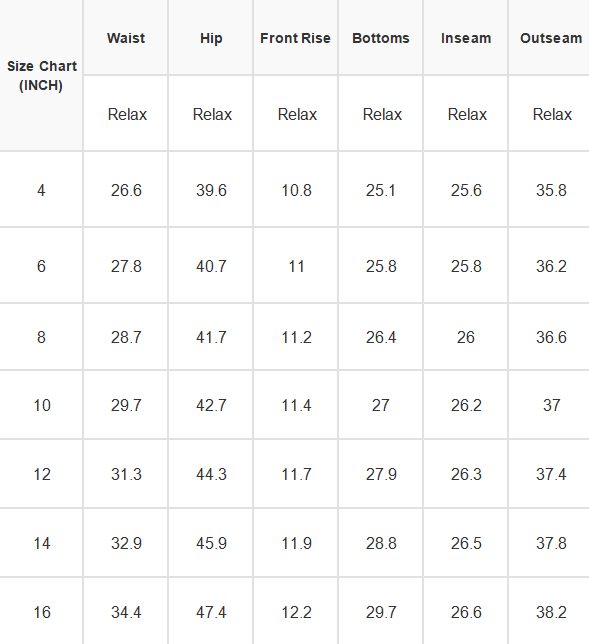Viewport: 589px width, 644px height.
Task: Select the Hip column header
Action: click(211, 38)
